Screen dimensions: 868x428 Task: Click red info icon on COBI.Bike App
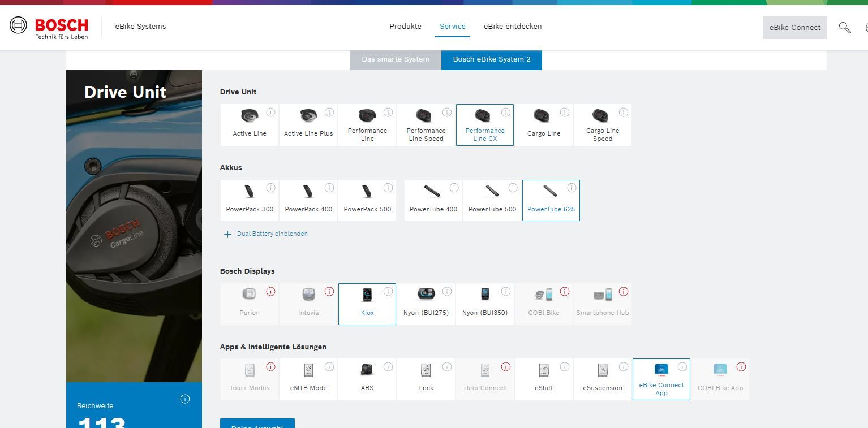point(741,366)
